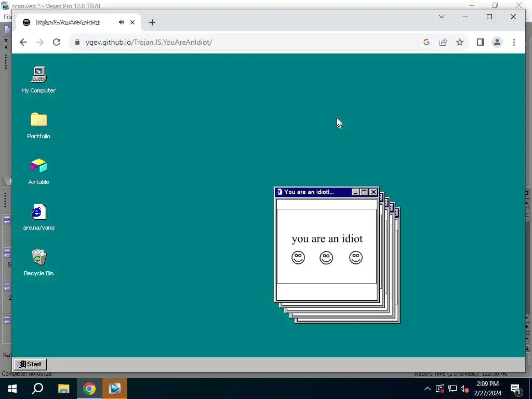Switch to Chrome in Windows taskbar

coord(89,389)
